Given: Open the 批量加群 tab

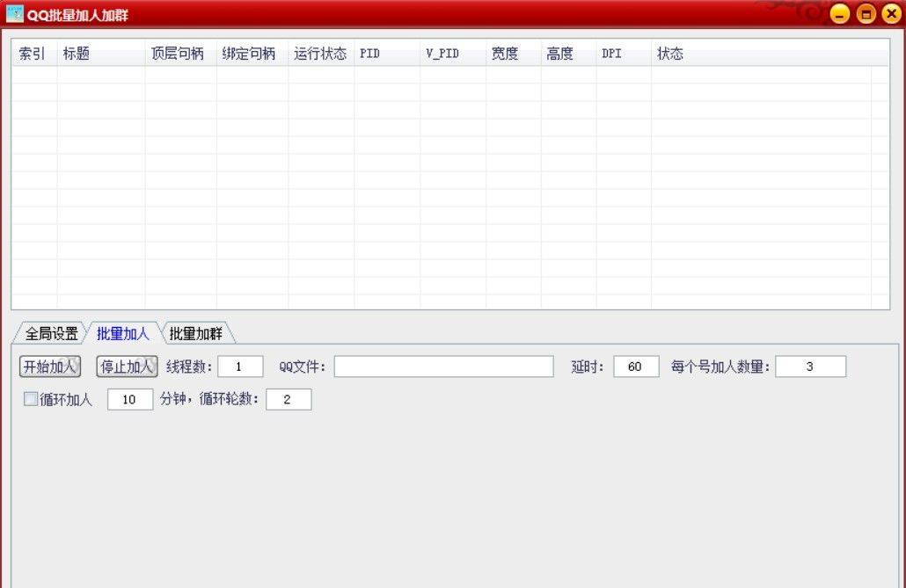Looking at the screenshot, I should tap(196, 334).
